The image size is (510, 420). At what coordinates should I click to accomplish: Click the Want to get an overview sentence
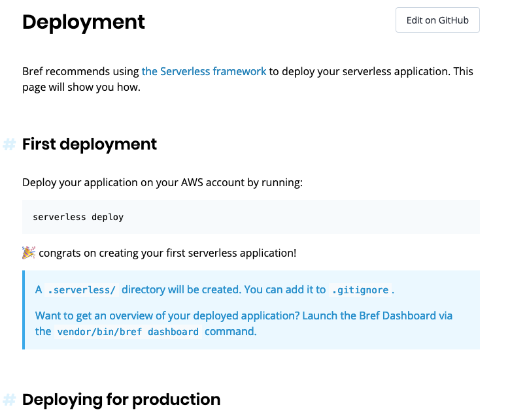tap(244, 323)
